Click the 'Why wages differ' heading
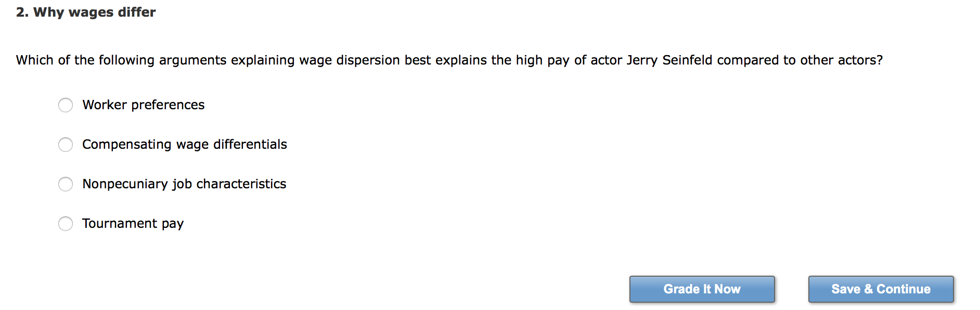This screenshot has width=980, height=310. point(94,12)
